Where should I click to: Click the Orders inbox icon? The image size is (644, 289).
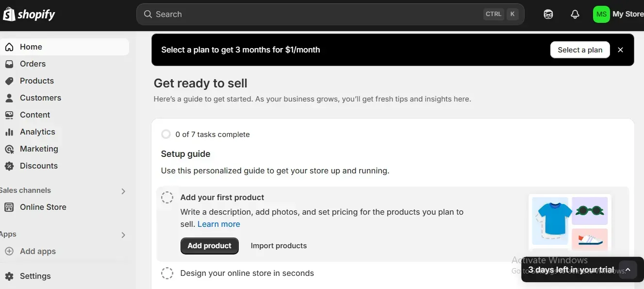[x=9, y=64]
